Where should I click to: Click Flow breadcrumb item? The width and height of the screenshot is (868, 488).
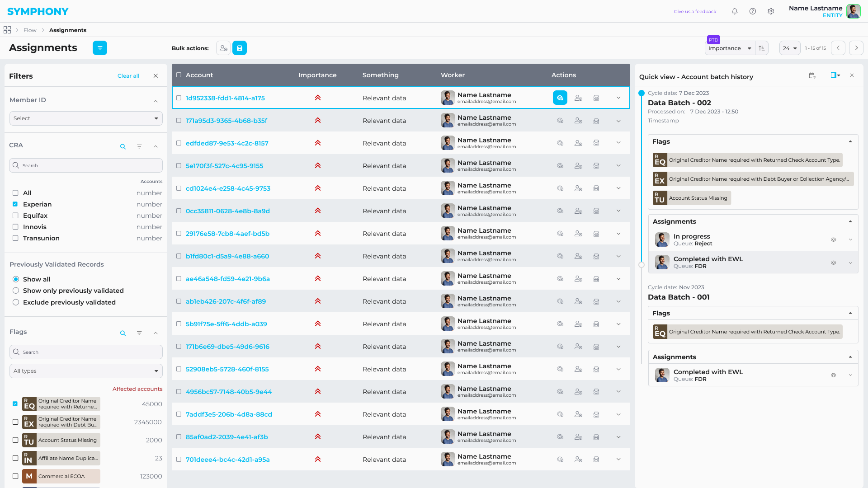click(x=30, y=30)
